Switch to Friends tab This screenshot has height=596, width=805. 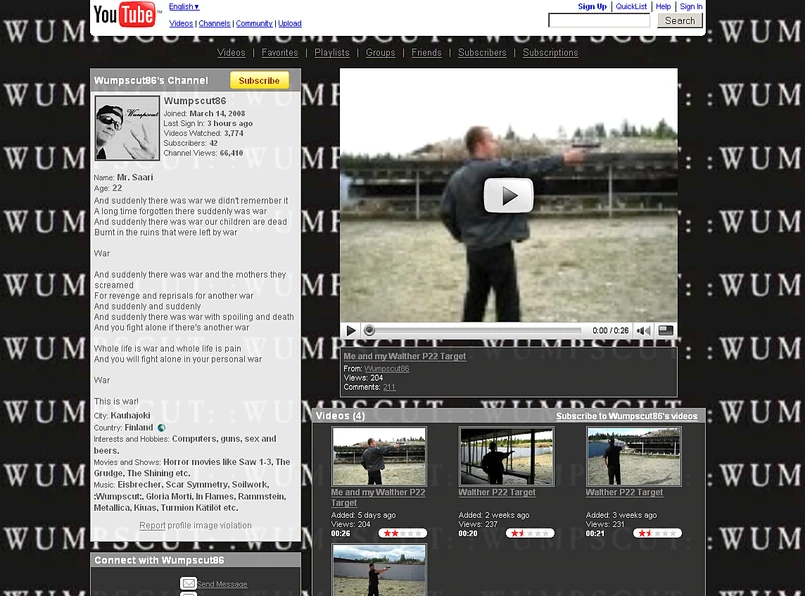pos(426,53)
